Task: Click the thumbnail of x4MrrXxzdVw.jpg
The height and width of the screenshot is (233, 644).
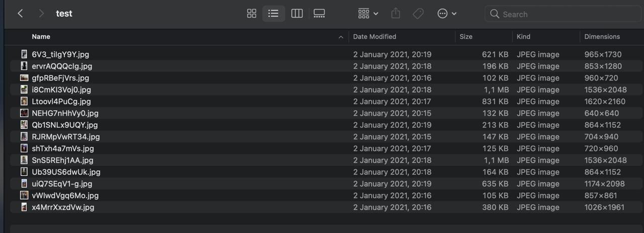Action: (24, 207)
